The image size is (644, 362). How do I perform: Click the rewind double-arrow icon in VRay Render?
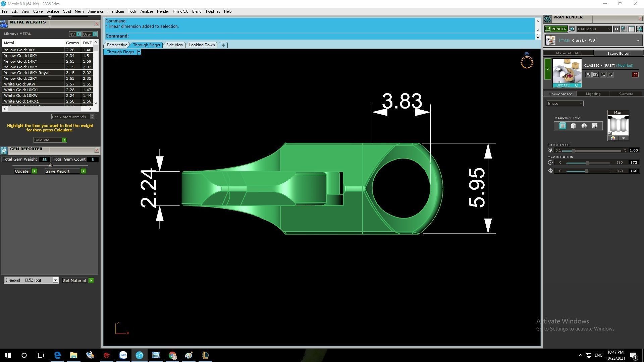616,29
